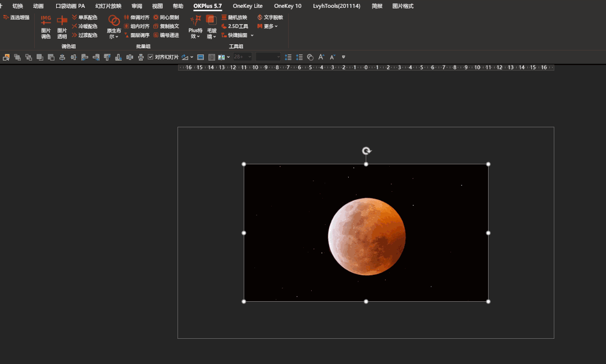Image resolution: width=606 pixels, height=364 pixels.
Task: Switch to the 切换 transitions tab
Action: (x=18, y=6)
